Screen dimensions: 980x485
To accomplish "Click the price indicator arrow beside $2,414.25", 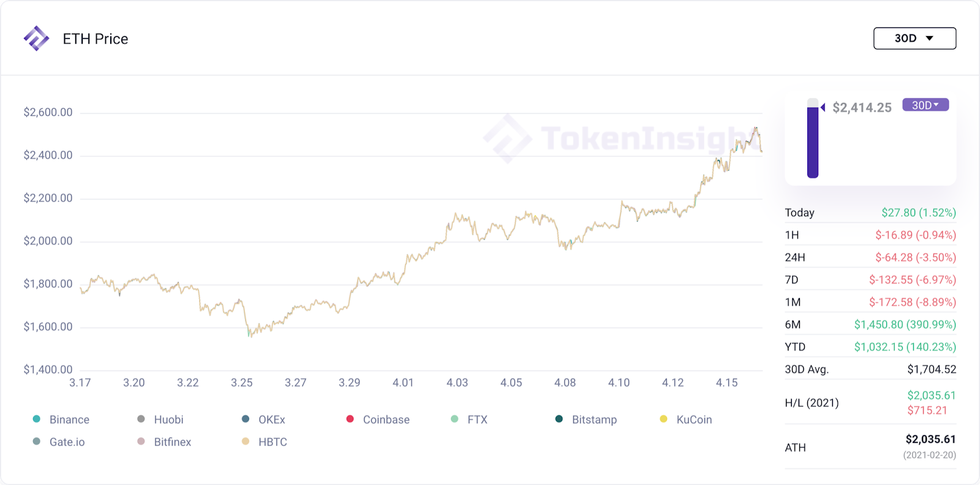I will tap(823, 107).
